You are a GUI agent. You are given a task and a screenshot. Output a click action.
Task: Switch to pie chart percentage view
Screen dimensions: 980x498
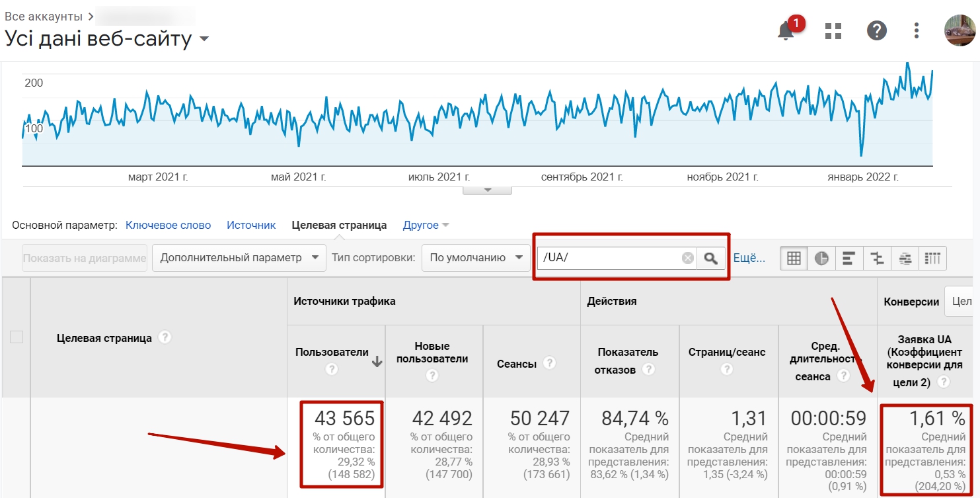point(821,258)
